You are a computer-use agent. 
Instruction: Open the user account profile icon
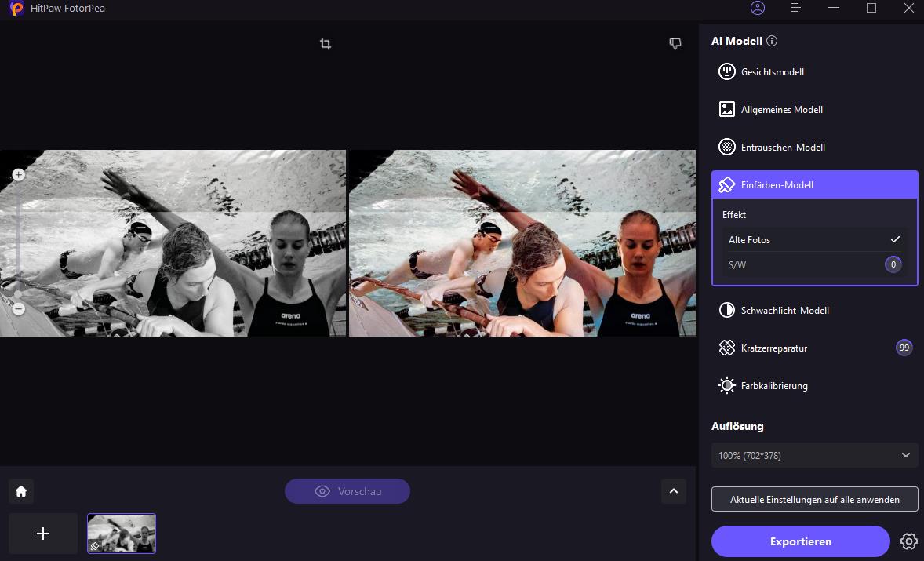[x=757, y=8]
